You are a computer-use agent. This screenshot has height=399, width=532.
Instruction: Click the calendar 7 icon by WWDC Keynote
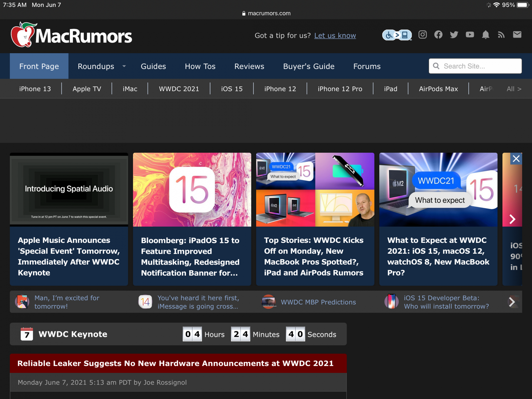coord(27,334)
